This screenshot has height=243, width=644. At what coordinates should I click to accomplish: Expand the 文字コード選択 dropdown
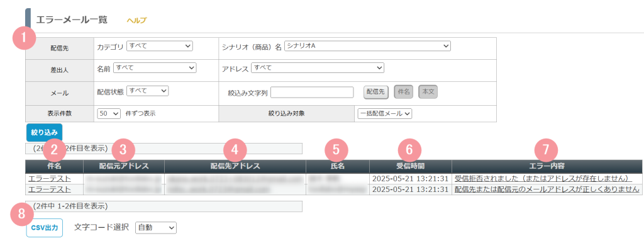tap(156, 227)
